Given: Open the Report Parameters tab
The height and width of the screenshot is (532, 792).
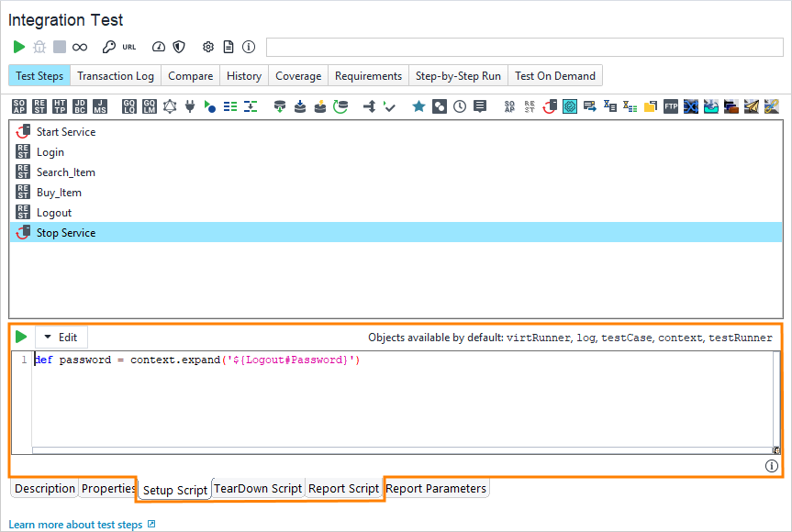Looking at the screenshot, I should 436,489.
